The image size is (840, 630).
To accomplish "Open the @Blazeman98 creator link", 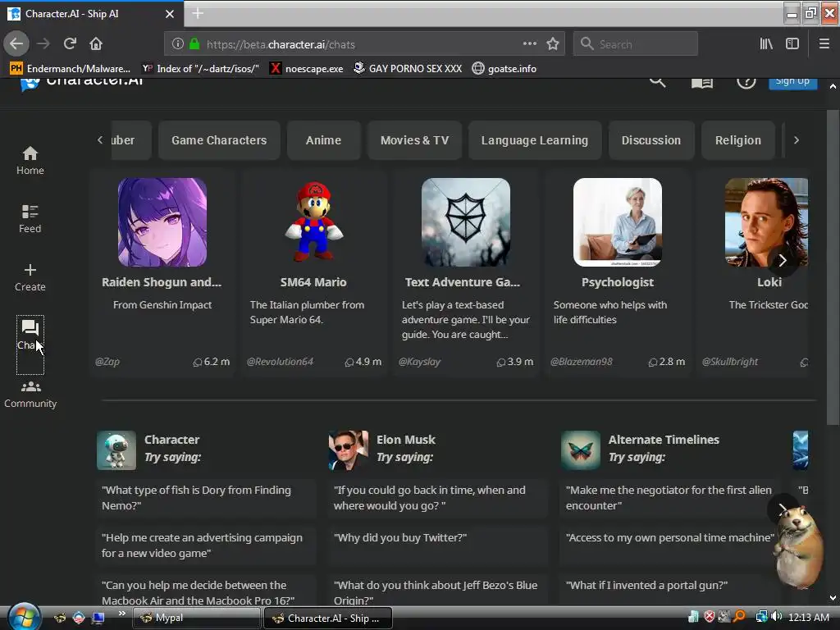I will coord(582,362).
